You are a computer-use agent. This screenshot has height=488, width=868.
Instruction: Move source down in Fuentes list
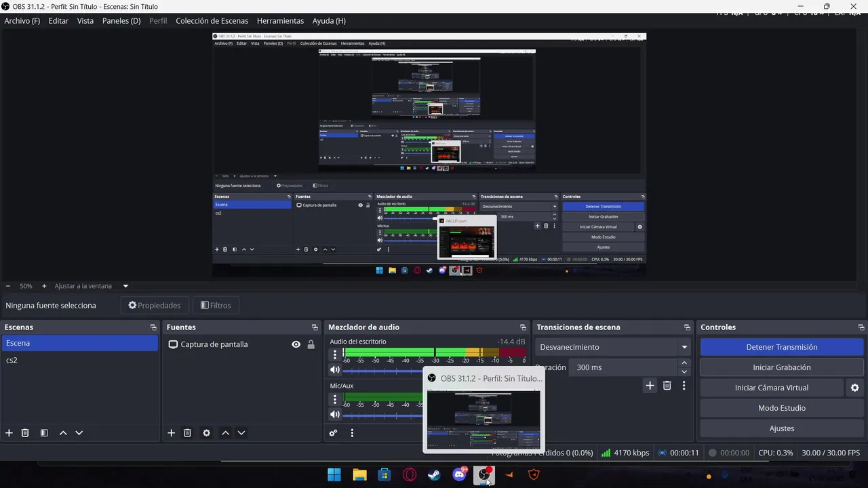241,433
